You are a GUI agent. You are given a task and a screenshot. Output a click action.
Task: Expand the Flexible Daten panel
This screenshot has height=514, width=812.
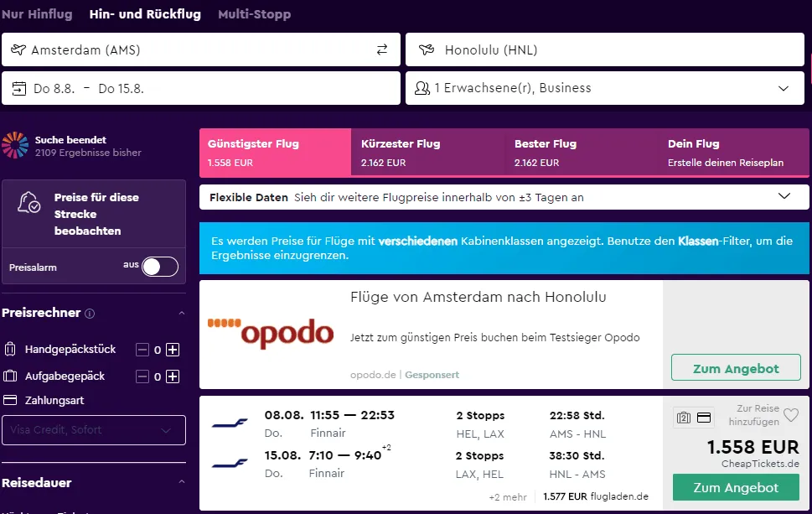pos(784,197)
